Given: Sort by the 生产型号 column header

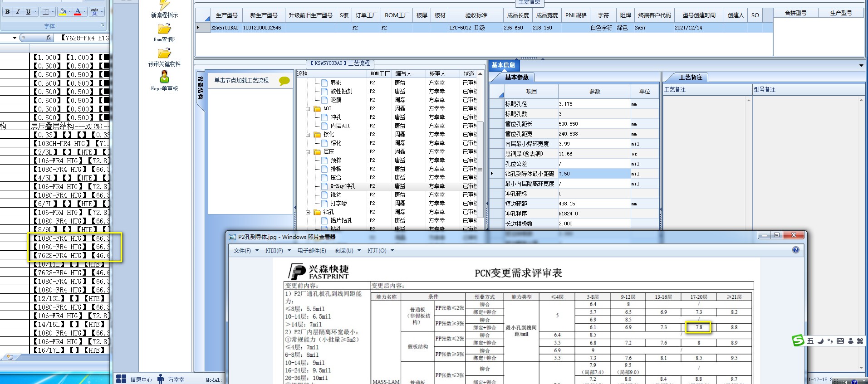Looking at the screenshot, I should (226, 15).
